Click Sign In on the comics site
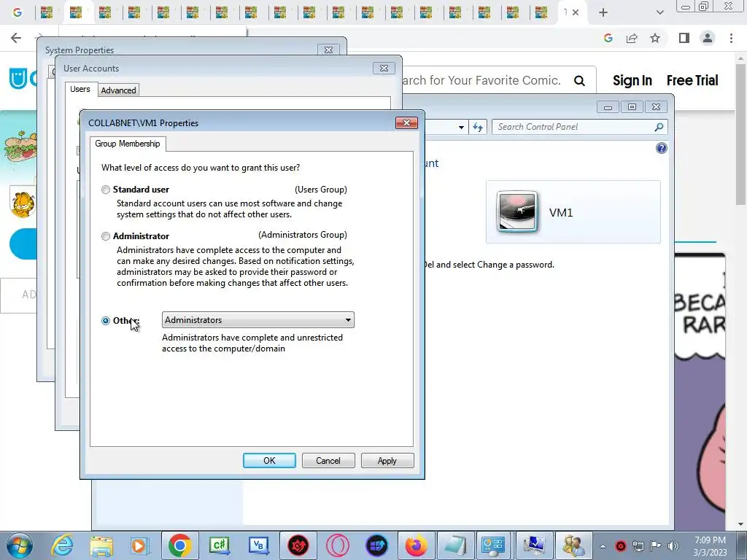The image size is (747, 560). pyautogui.click(x=632, y=80)
